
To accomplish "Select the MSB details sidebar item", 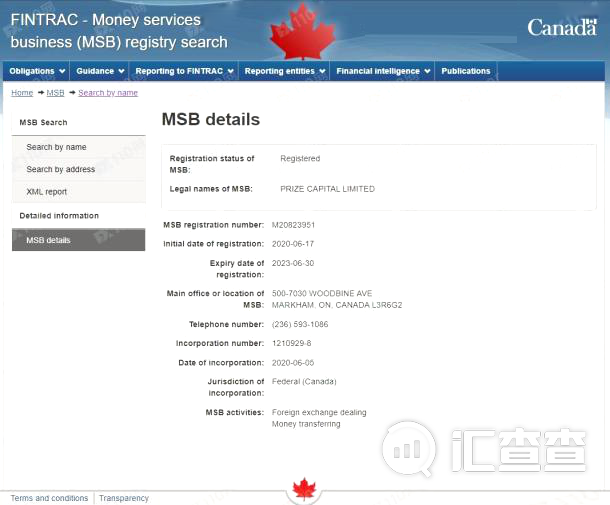I will [x=79, y=240].
